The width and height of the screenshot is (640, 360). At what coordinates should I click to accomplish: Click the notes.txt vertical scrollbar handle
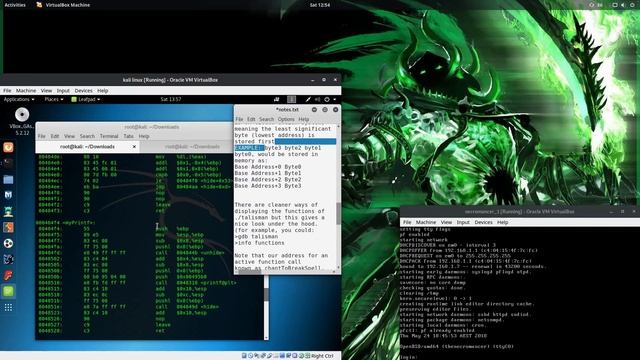coord(338,213)
